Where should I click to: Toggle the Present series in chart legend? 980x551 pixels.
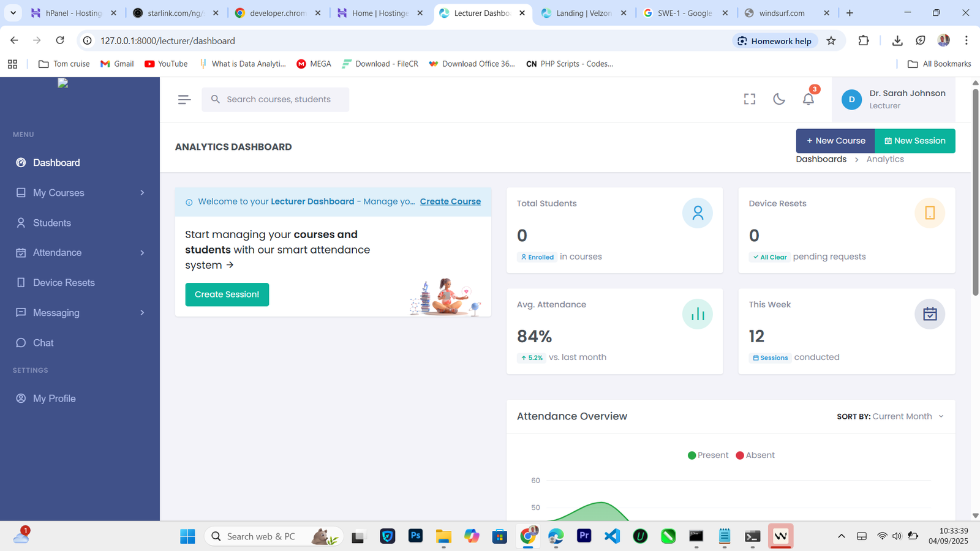(x=708, y=455)
